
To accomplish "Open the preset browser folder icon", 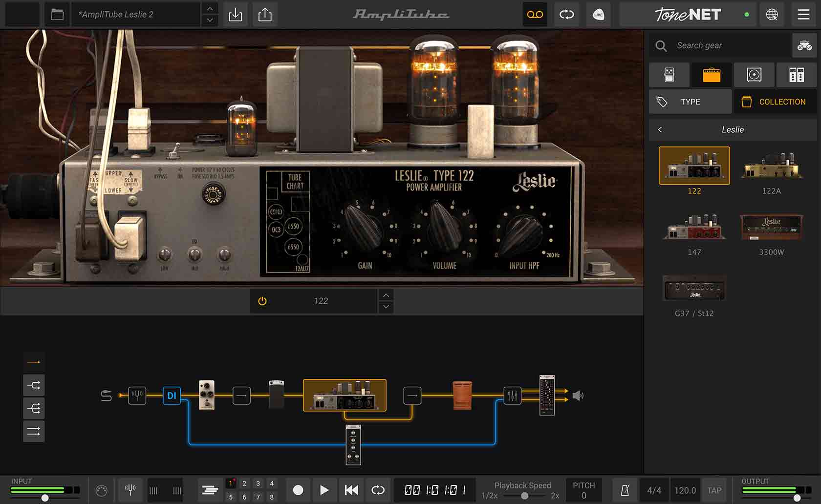I will [x=57, y=14].
